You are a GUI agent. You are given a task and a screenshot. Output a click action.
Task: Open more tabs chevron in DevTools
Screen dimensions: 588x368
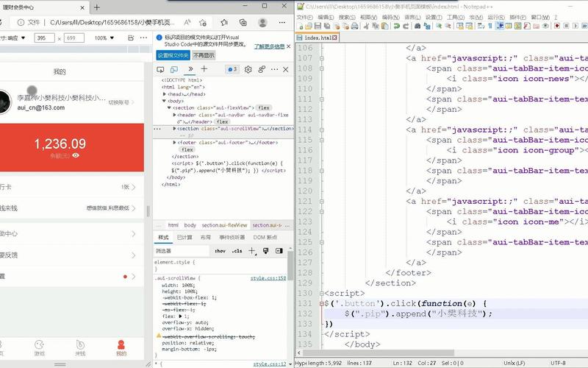(190, 69)
